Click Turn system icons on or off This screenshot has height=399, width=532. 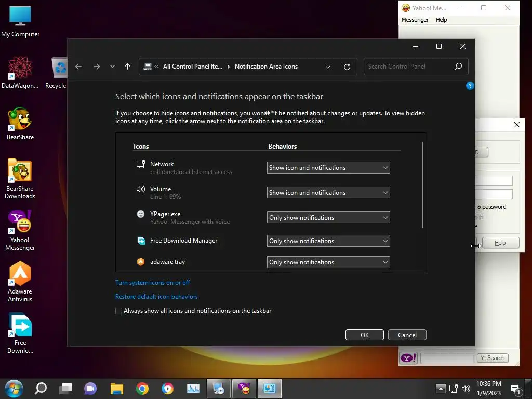(x=153, y=283)
